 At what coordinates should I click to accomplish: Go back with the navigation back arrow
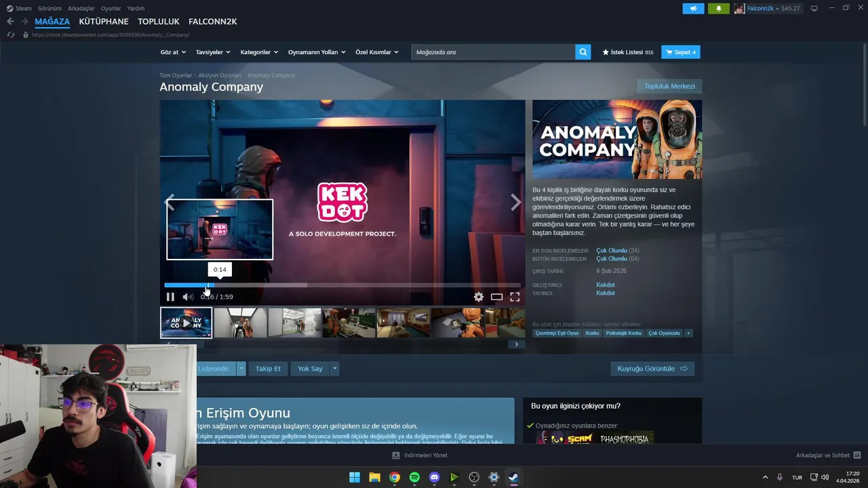10,22
